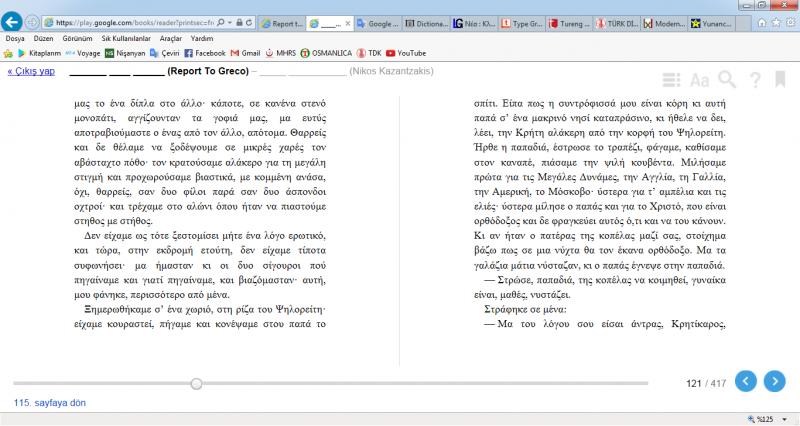
Task: Open the Sık Kullanılanlar menu
Action: (x=126, y=38)
